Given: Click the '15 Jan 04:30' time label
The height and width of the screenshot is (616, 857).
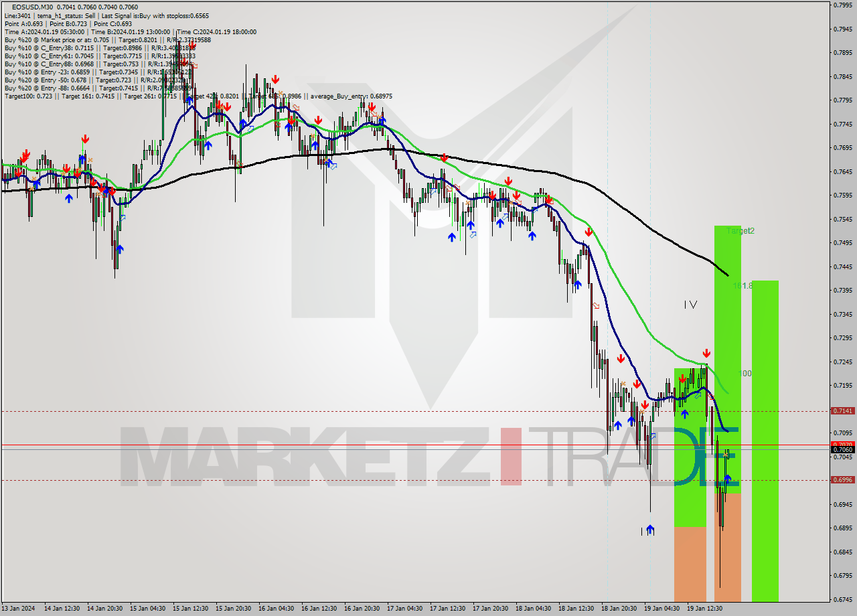Looking at the screenshot, I should 147,609.
